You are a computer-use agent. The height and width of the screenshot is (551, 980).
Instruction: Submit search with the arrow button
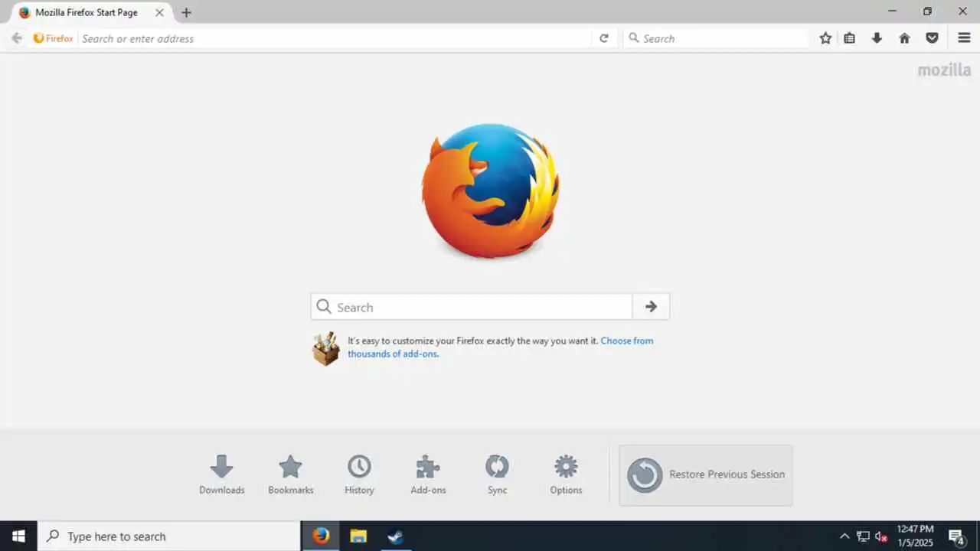coord(651,307)
